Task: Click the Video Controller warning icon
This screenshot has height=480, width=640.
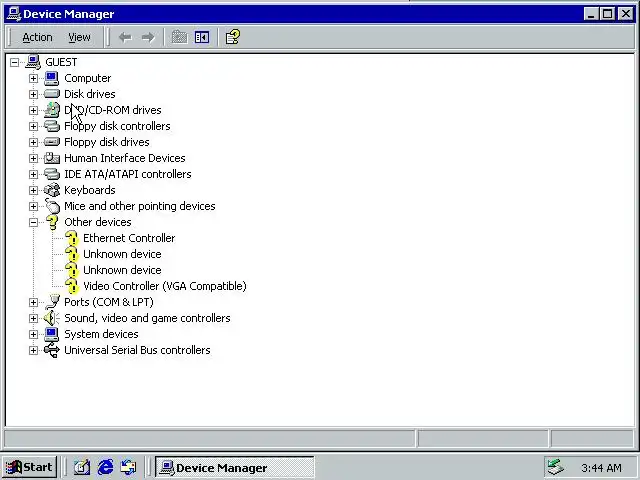Action: coord(71,286)
